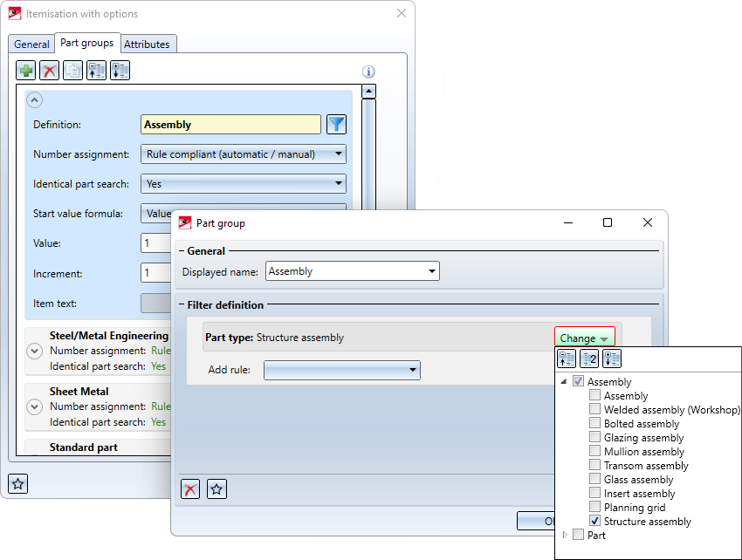Click into the Value input field
Viewport: 742px width, 560px height.
point(155,243)
